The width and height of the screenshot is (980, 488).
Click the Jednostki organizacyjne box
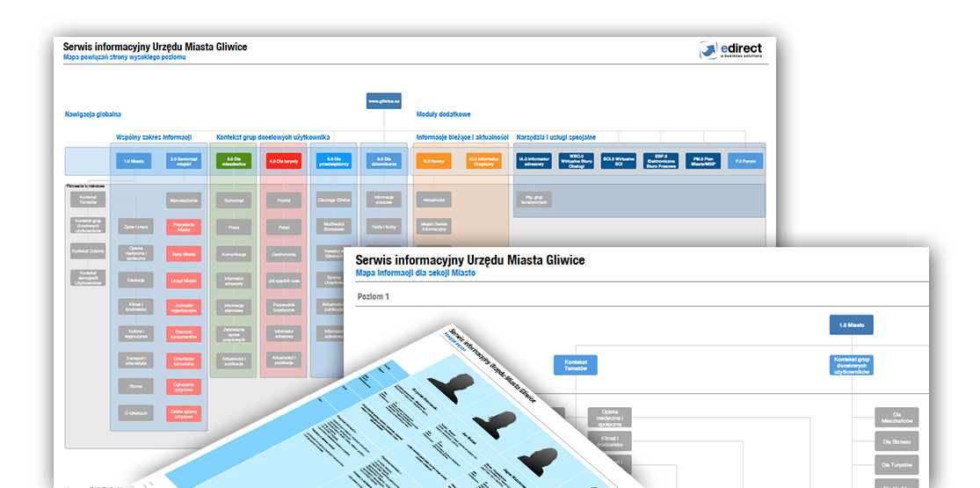184,307
